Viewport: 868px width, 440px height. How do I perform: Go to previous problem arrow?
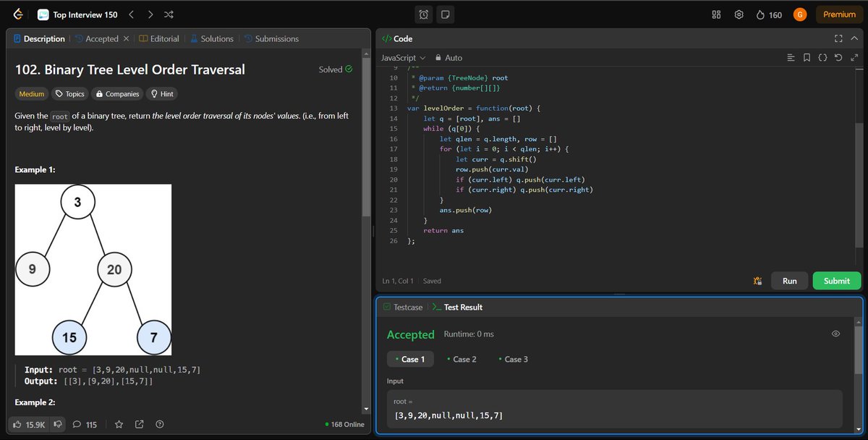[131, 14]
